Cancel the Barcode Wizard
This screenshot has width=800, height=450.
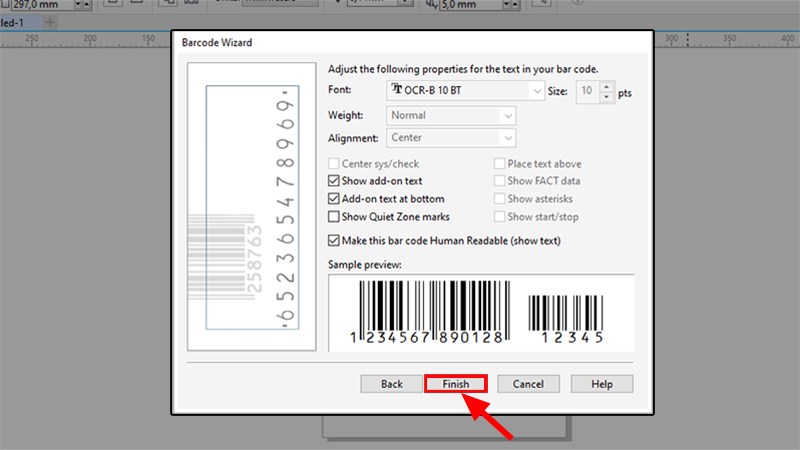(527, 384)
